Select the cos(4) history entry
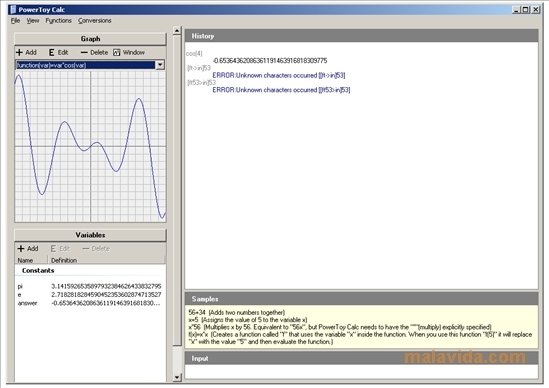This screenshot has width=549, height=388. [194, 54]
